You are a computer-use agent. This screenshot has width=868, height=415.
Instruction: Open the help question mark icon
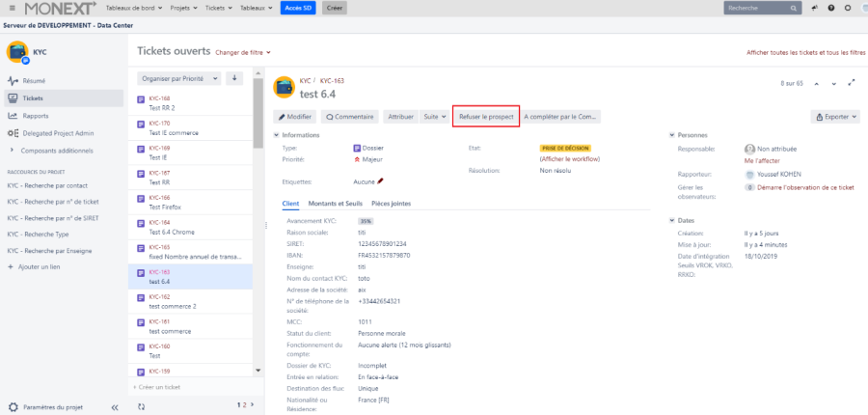tap(830, 8)
